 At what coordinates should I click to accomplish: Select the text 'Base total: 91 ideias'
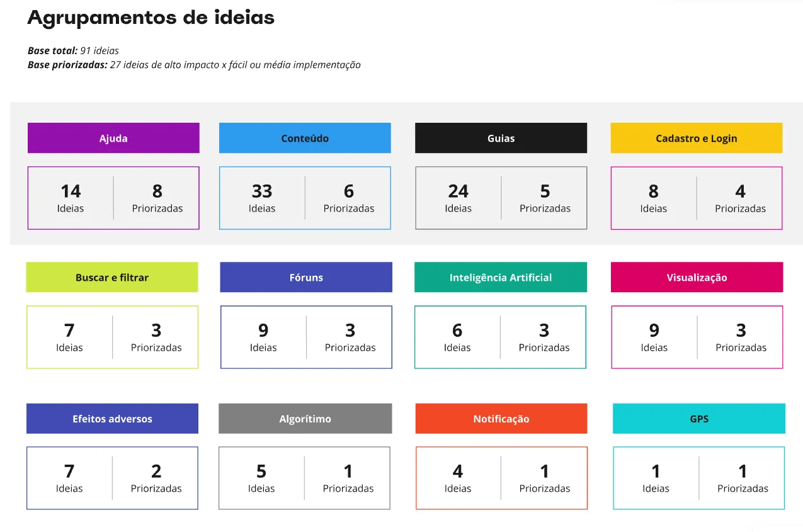click(73, 50)
